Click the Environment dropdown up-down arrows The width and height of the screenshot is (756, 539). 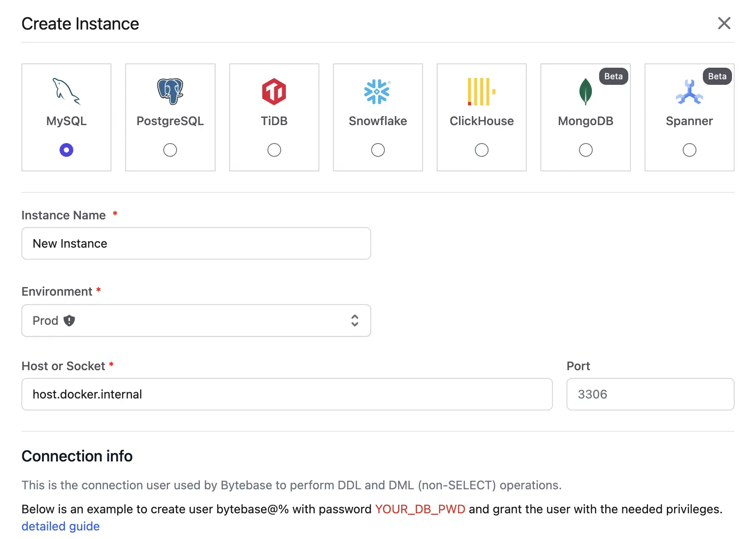point(355,320)
